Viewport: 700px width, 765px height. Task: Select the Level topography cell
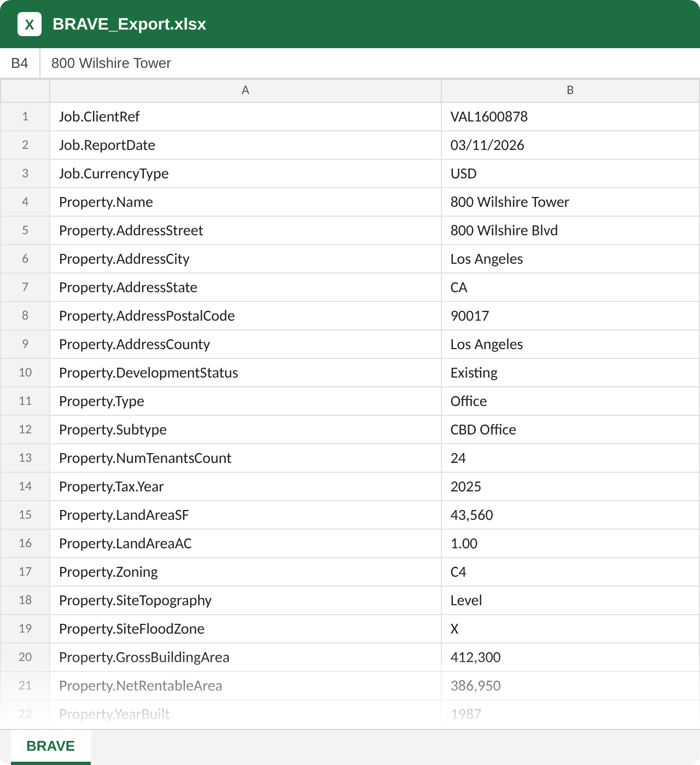570,600
